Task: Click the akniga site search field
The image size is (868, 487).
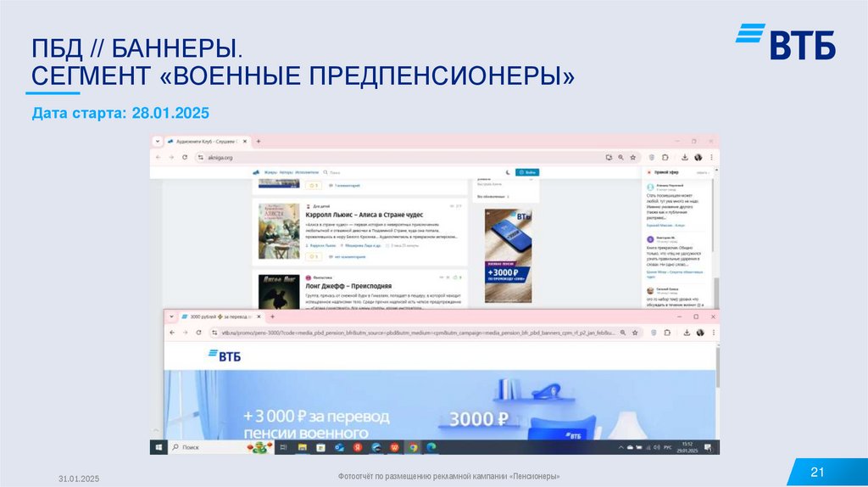Action: pyautogui.click(x=354, y=172)
